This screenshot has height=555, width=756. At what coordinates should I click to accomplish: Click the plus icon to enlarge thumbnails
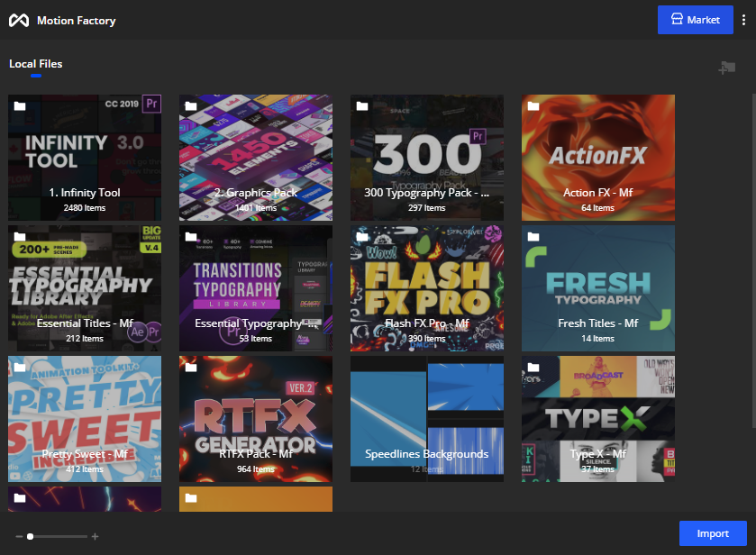tap(94, 536)
